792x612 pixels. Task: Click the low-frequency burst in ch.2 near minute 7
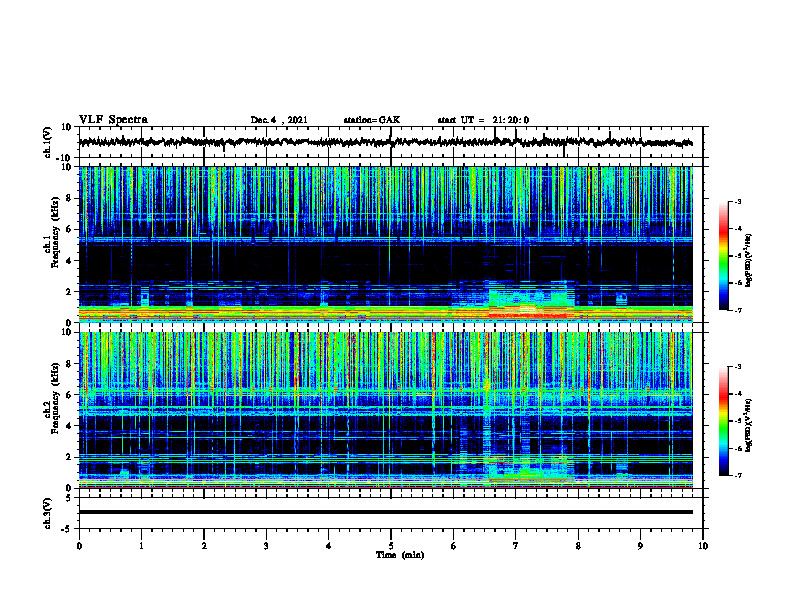(x=529, y=471)
